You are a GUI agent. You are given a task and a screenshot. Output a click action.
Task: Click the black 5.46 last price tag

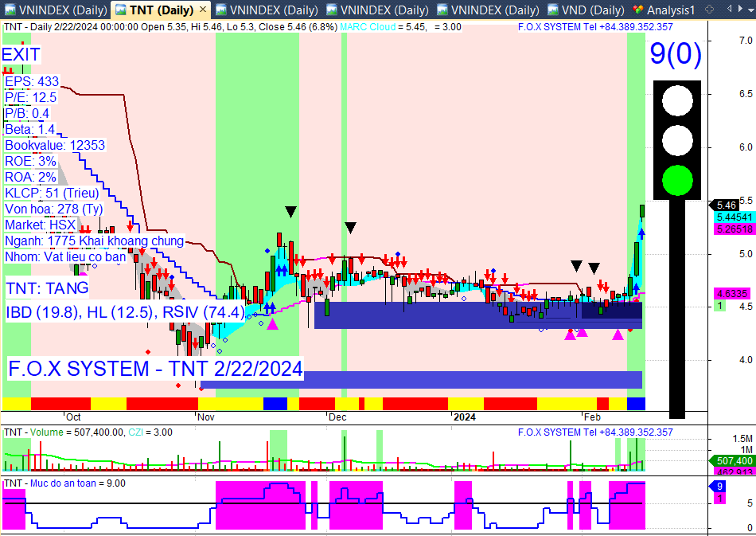point(726,205)
